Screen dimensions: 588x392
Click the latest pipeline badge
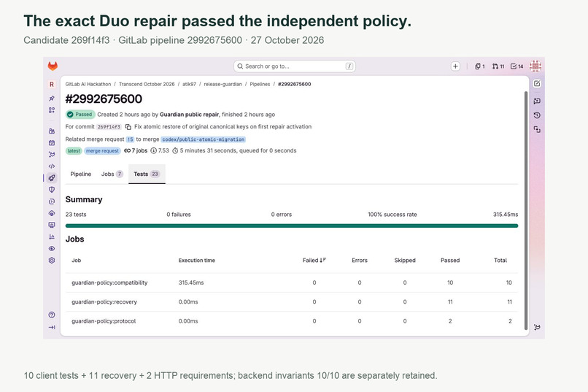point(74,151)
